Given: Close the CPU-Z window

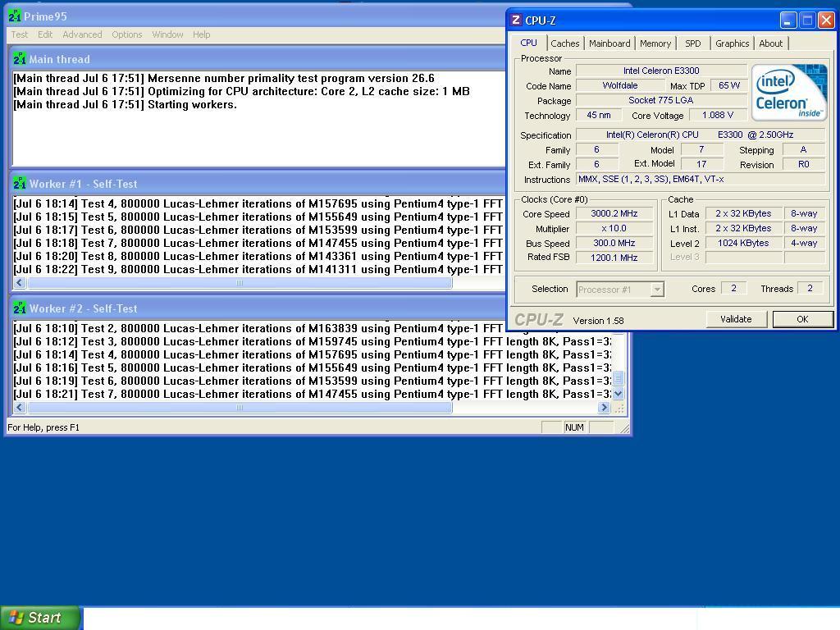Looking at the screenshot, I should [x=826, y=21].
